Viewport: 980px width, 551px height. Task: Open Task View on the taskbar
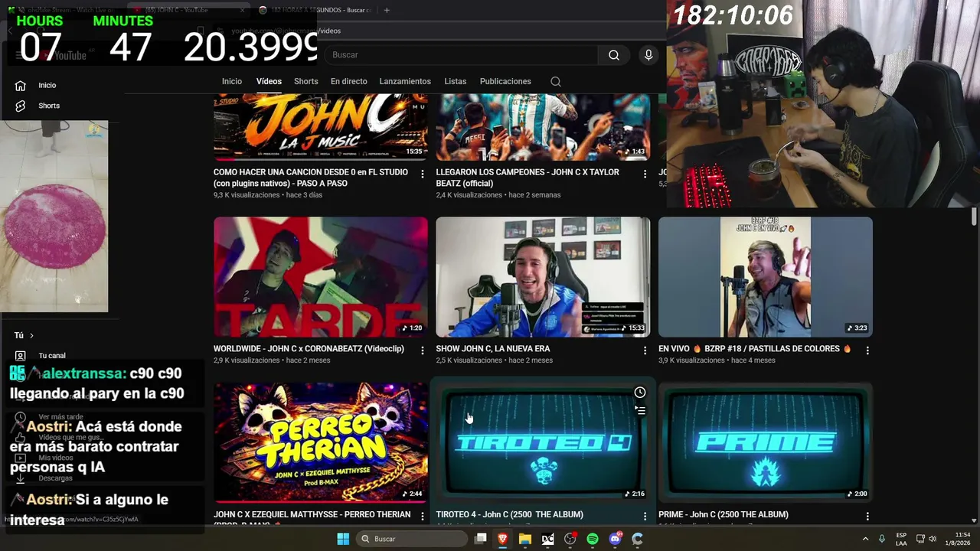click(x=481, y=539)
